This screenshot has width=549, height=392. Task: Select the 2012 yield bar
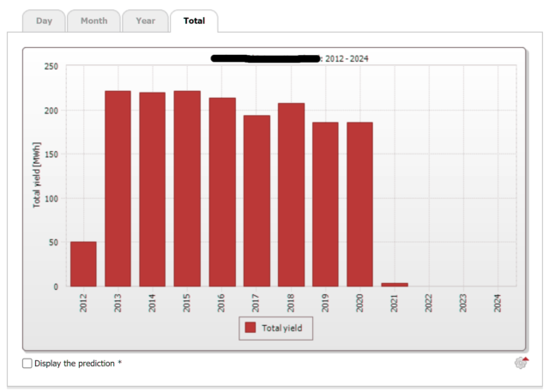(83, 264)
